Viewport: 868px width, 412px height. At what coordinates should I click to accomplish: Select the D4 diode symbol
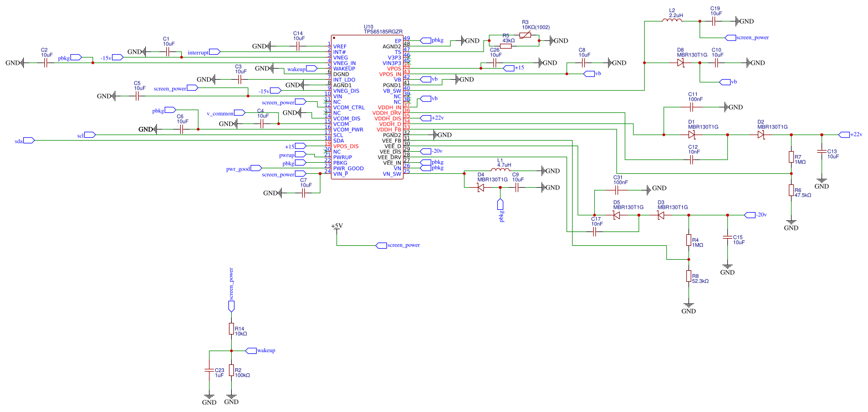[x=481, y=188]
